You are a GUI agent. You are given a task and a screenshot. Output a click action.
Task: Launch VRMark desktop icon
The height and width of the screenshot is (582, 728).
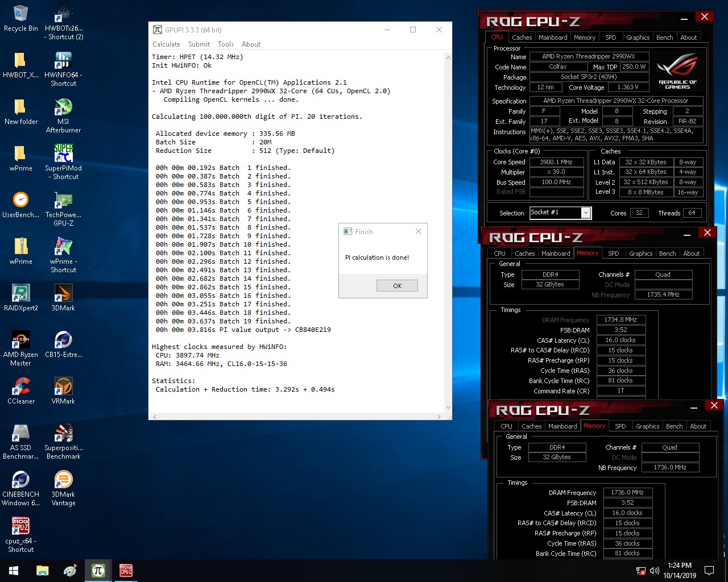point(63,392)
